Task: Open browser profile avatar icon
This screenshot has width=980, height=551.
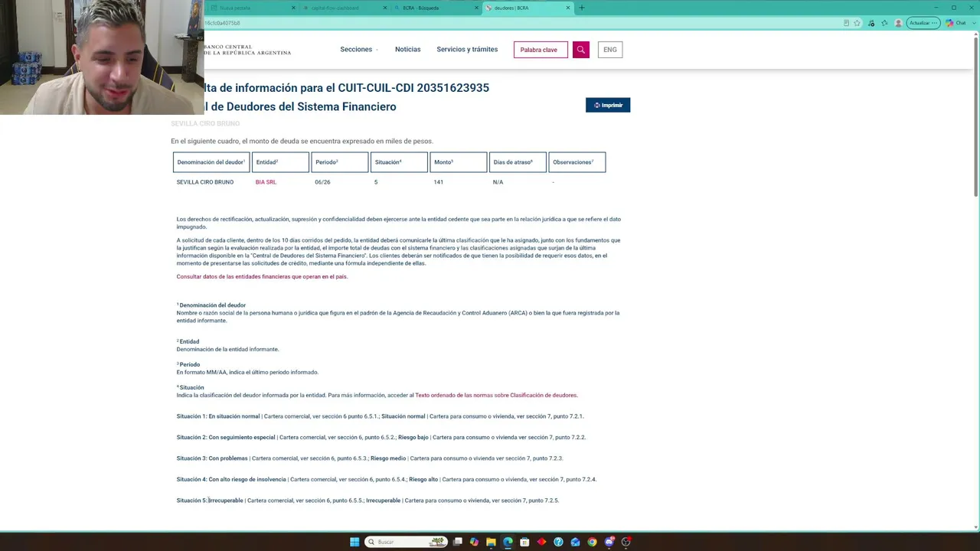Action: tap(898, 23)
